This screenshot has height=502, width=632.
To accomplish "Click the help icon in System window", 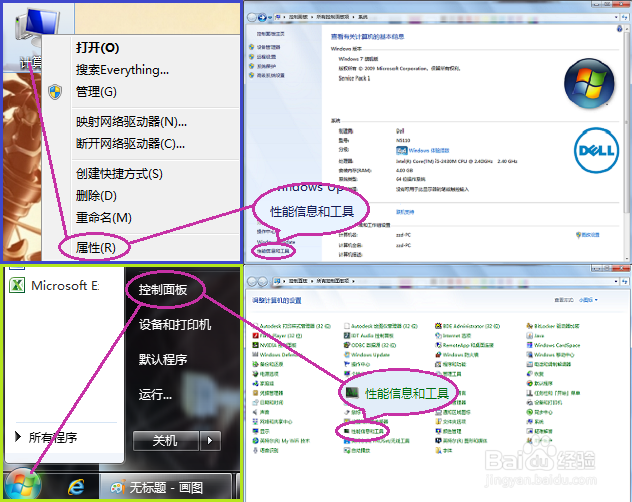I will [x=619, y=29].
